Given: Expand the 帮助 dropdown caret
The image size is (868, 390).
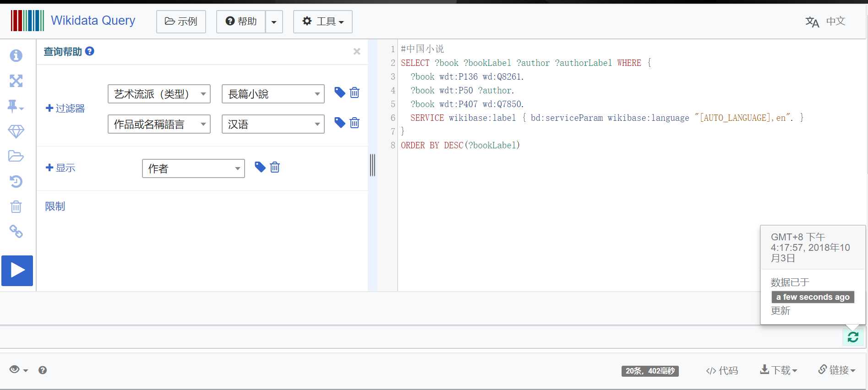Looking at the screenshot, I should coord(274,22).
